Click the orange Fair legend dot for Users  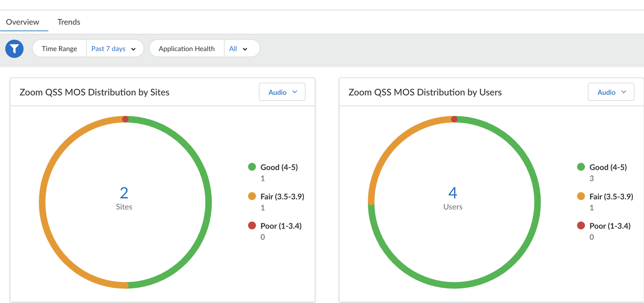581,196
